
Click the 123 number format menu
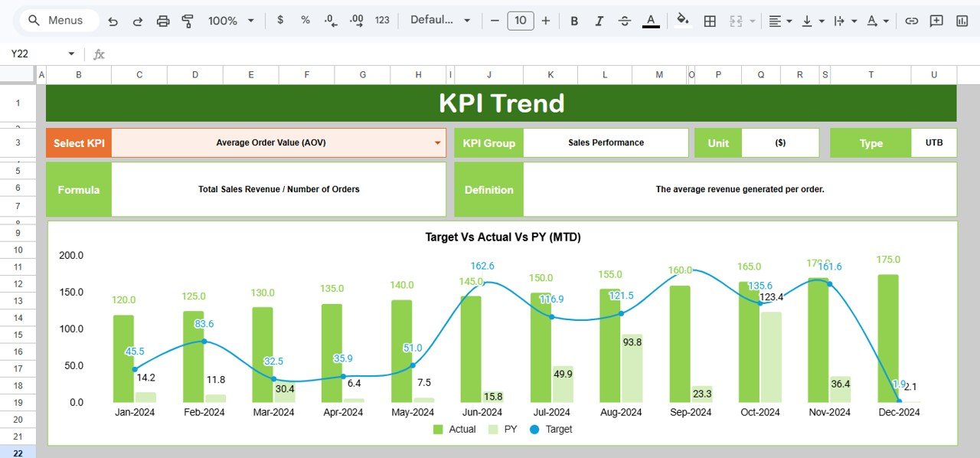(381, 21)
